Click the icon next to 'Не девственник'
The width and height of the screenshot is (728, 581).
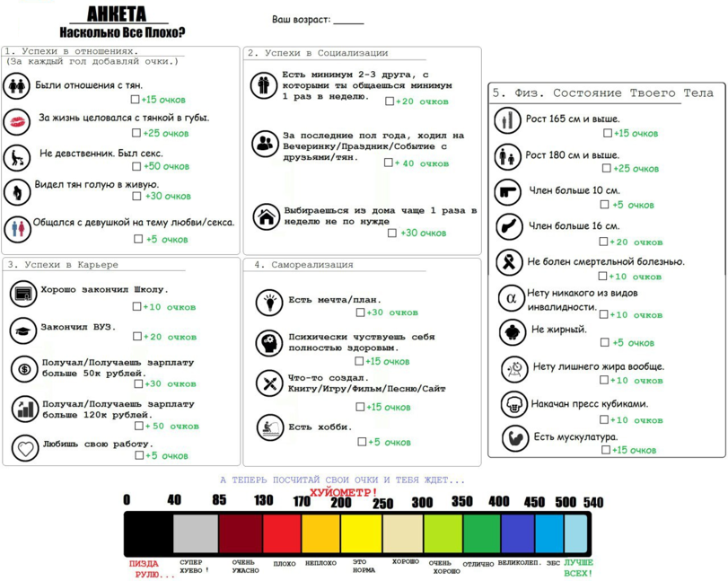point(17,158)
